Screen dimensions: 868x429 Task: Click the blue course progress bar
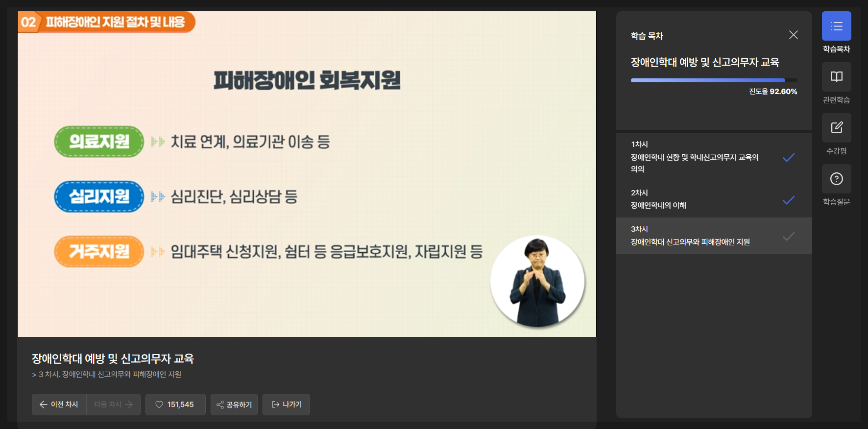(714, 80)
